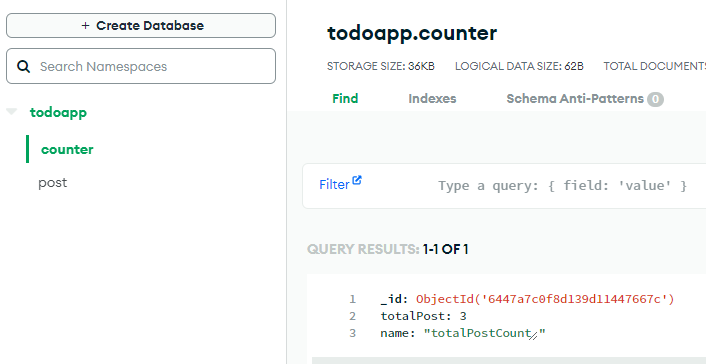The height and width of the screenshot is (364, 706).
Task: Click the Schema Anti-Patterns 0 badge
Action: click(x=656, y=99)
